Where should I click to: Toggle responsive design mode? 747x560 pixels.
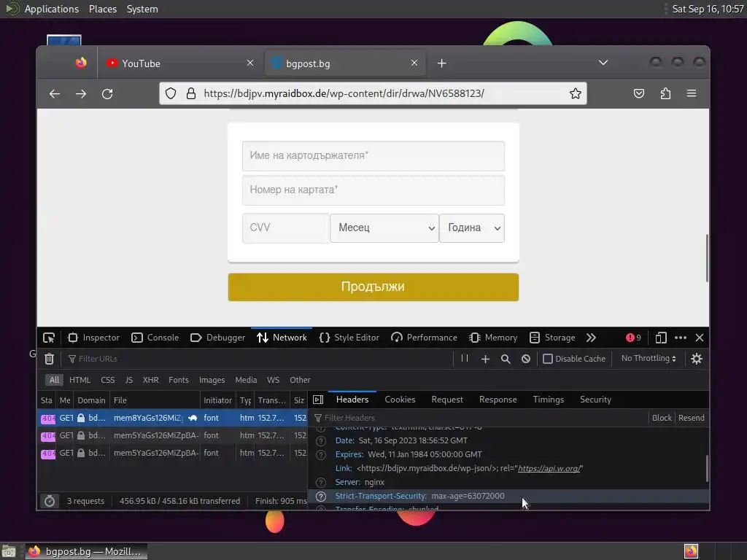[660, 338]
